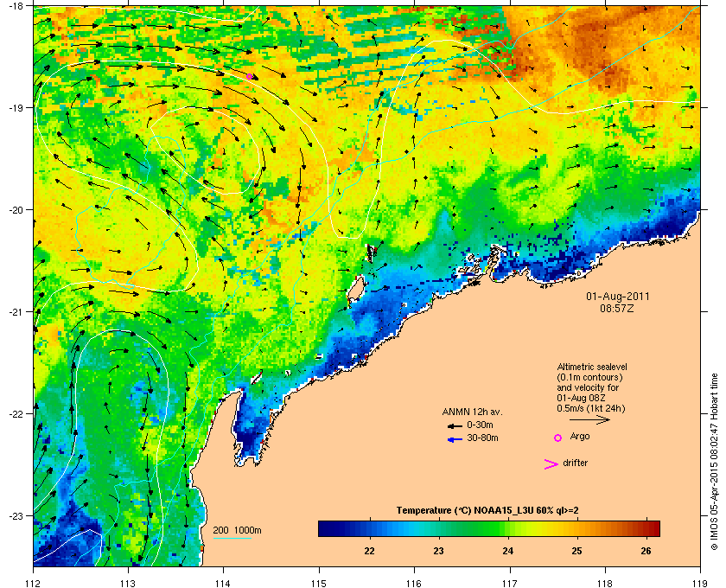
Task: Click the 115 longitude axis label
Action: [x=319, y=583]
